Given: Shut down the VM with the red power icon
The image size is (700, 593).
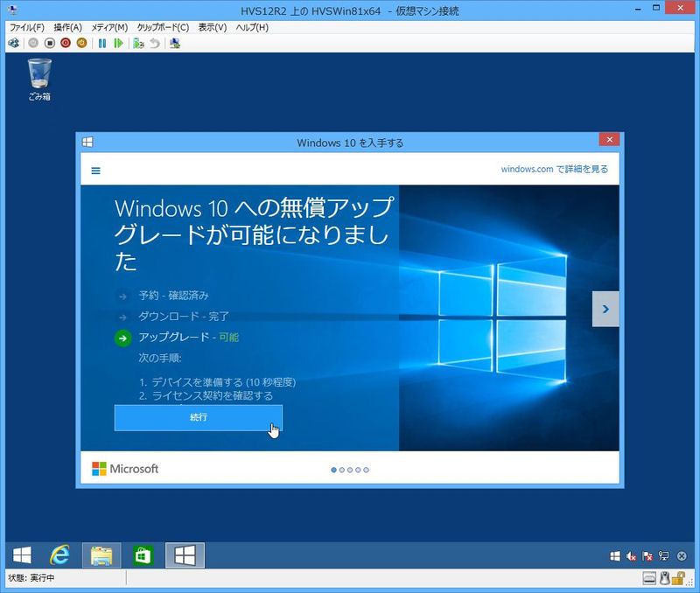Looking at the screenshot, I should pos(66,43).
